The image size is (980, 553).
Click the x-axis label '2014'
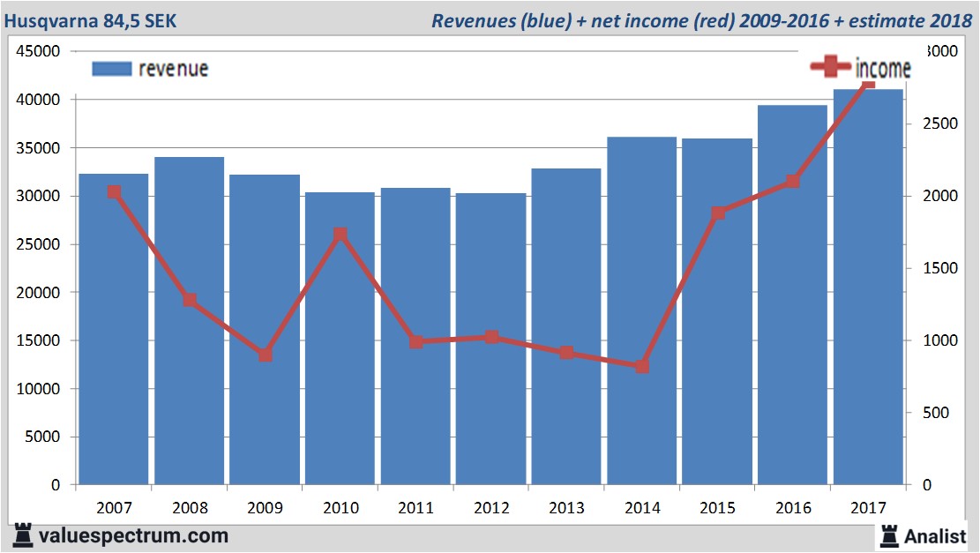[x=642, y=508]
